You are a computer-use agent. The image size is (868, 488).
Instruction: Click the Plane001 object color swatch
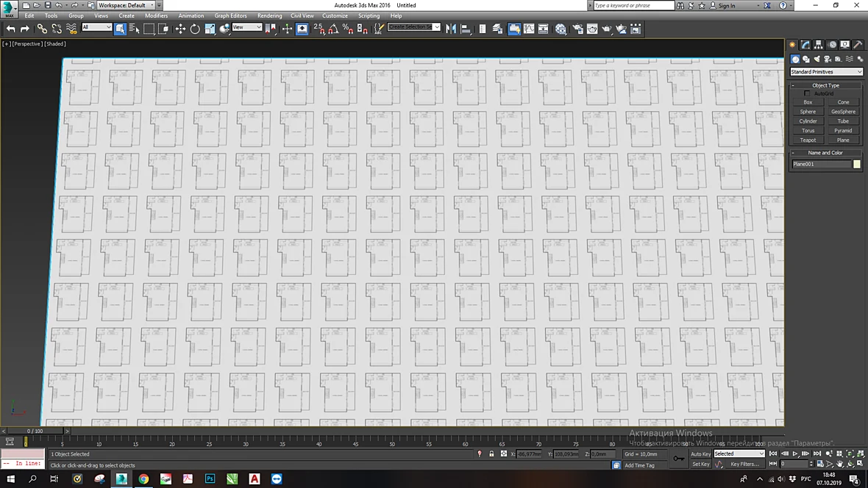[857, 165]
